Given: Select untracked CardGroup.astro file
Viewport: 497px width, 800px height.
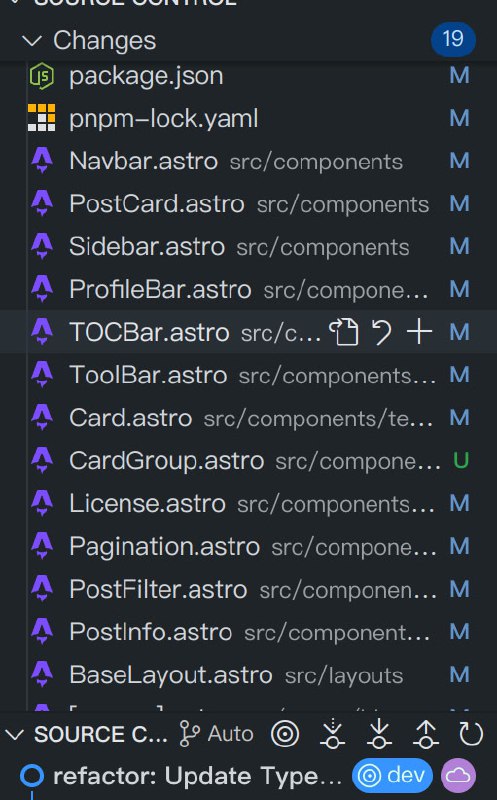Looking at the screenshot, I should coord(248,461).
